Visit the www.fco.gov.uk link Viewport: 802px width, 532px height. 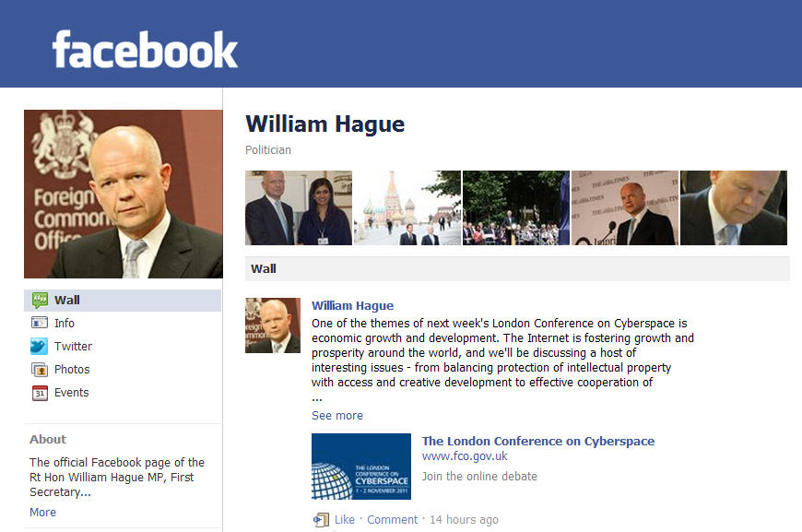tap(465, 456)
